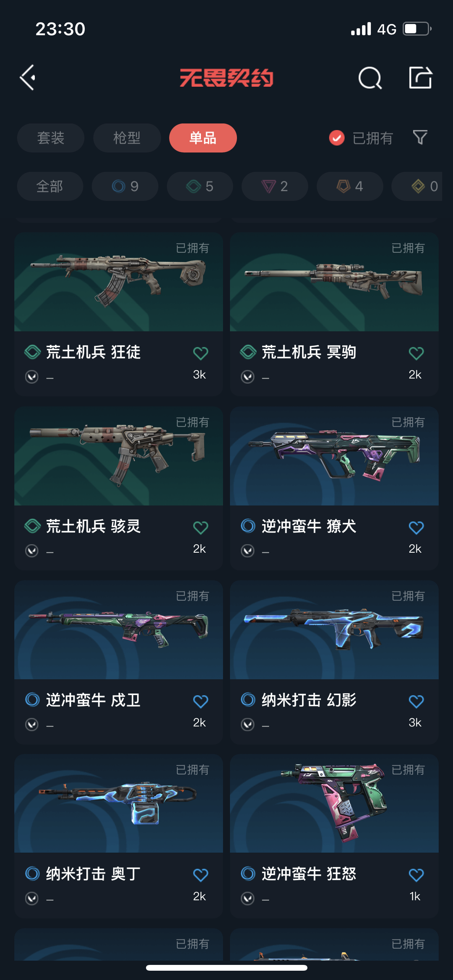
Task: Switch to the 套装 tab
Action: pyautogui.click(x=51, y=138)
